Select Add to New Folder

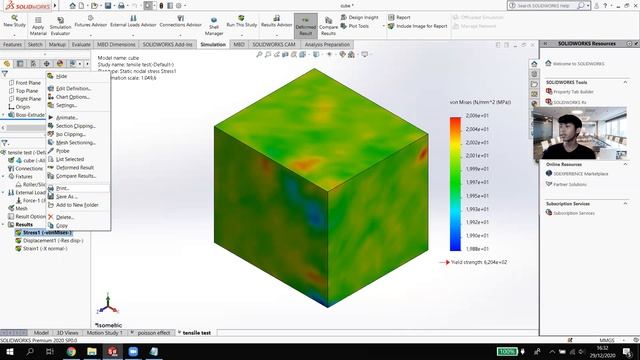[x=77, y=205]
